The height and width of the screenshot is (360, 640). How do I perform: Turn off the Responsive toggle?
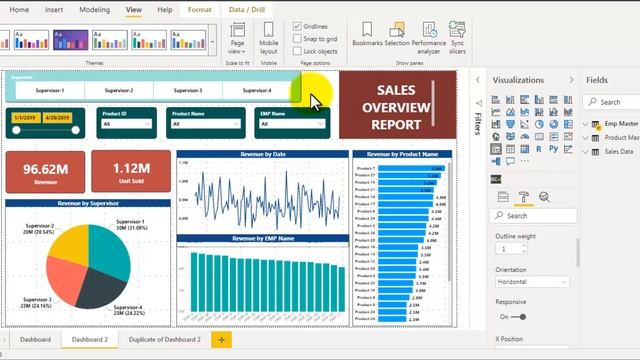click(x=518, y=317)
